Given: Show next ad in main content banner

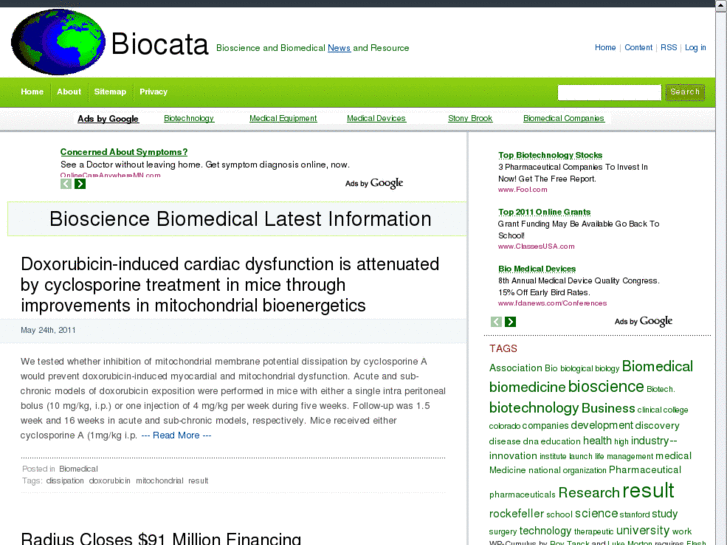Looking at the screenshot, I should point(80,184).
